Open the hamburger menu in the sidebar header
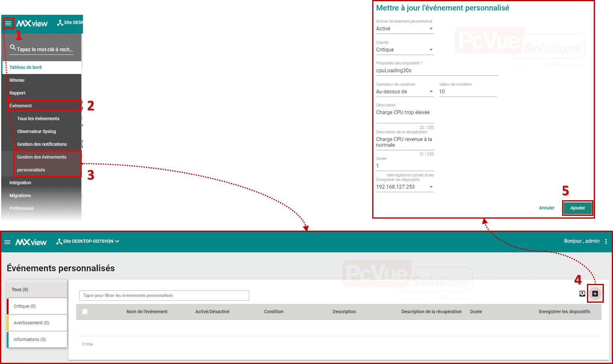The height and width of the screenshot is (364, 613). [8, 23]
